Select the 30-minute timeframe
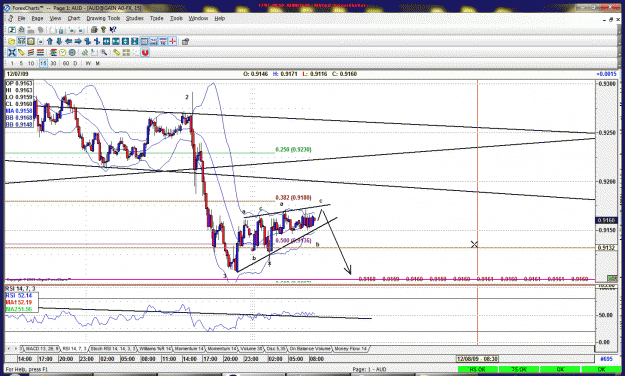625x376 pixels. (x=53, y=63)
